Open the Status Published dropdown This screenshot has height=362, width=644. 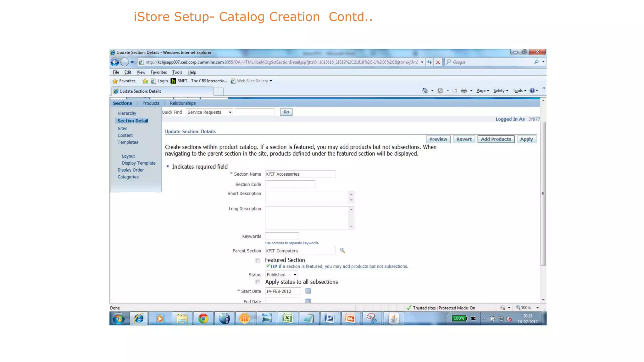click(281, 275)
